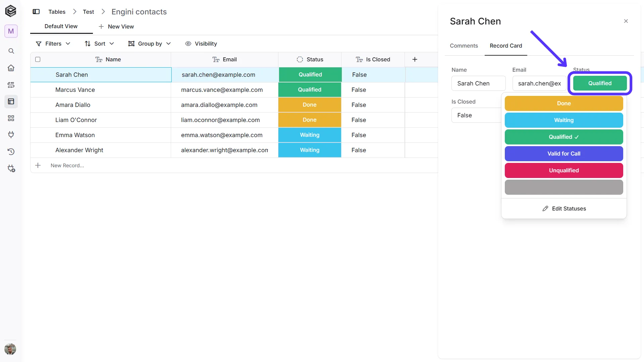Click the plus icon beside New View
Screen dimensions: 644x362
[101, 26]
